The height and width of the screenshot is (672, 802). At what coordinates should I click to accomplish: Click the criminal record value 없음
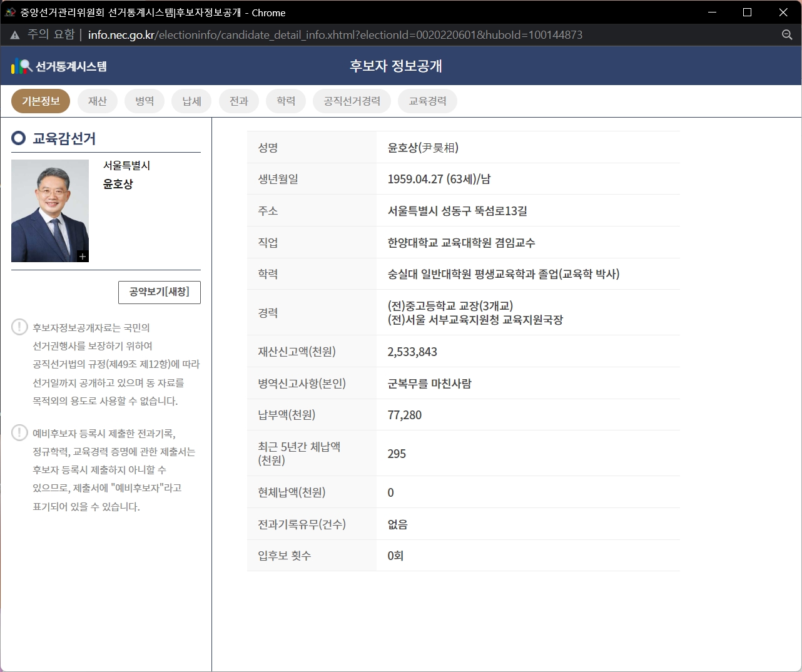coord(398,524)
